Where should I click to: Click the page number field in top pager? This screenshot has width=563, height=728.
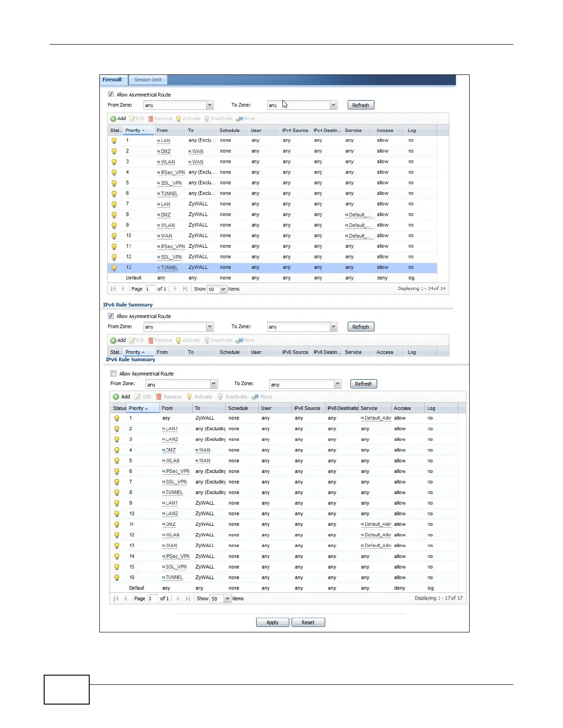pos(149,289)
